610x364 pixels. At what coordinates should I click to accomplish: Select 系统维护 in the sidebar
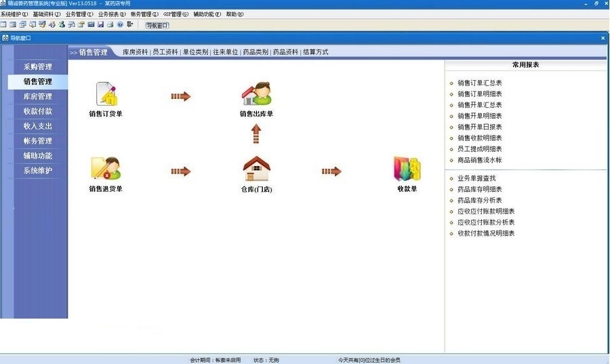(38, 170)
